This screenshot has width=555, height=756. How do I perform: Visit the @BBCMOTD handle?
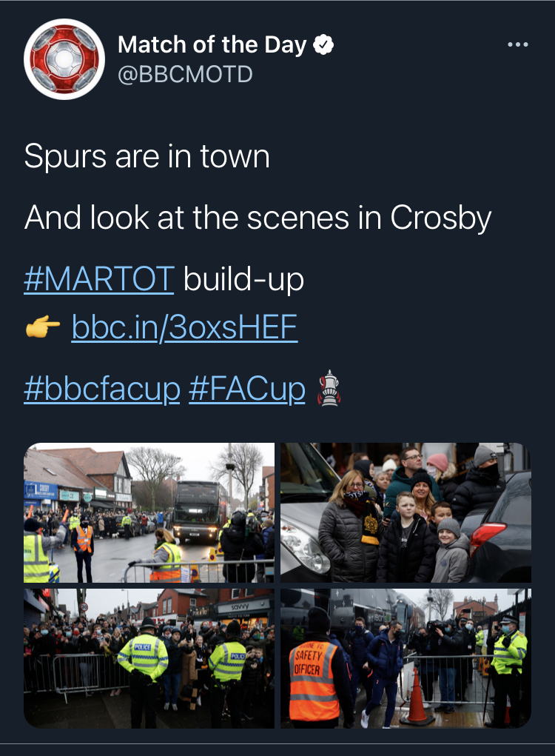point(185,74)
